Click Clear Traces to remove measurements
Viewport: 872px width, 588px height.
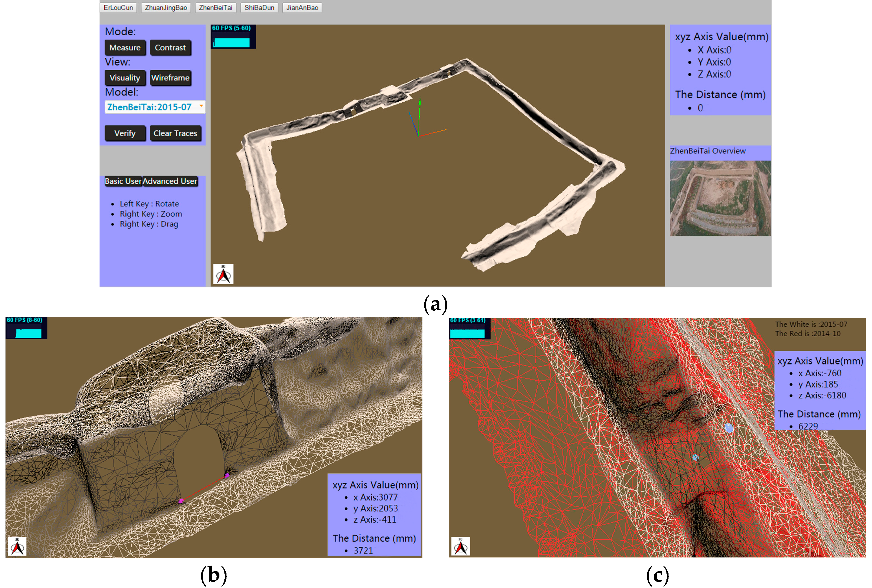coord(176,133)
